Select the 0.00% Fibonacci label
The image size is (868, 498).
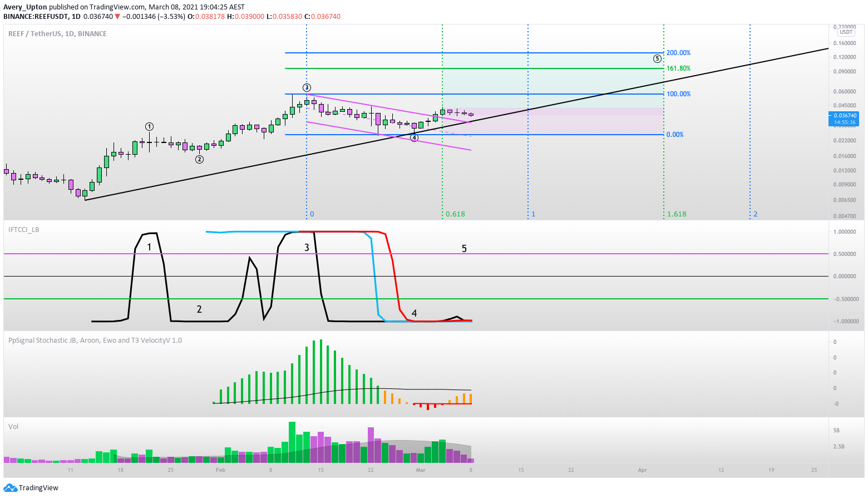[675, 135]
